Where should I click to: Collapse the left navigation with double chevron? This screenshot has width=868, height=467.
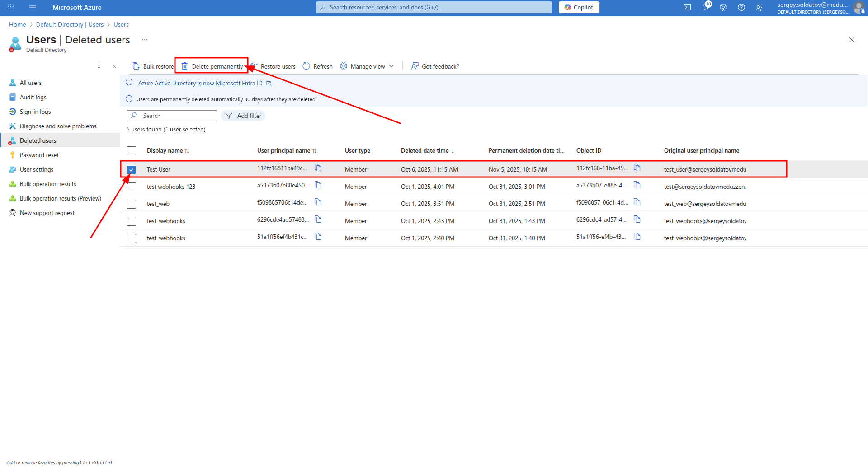[114, 66]
